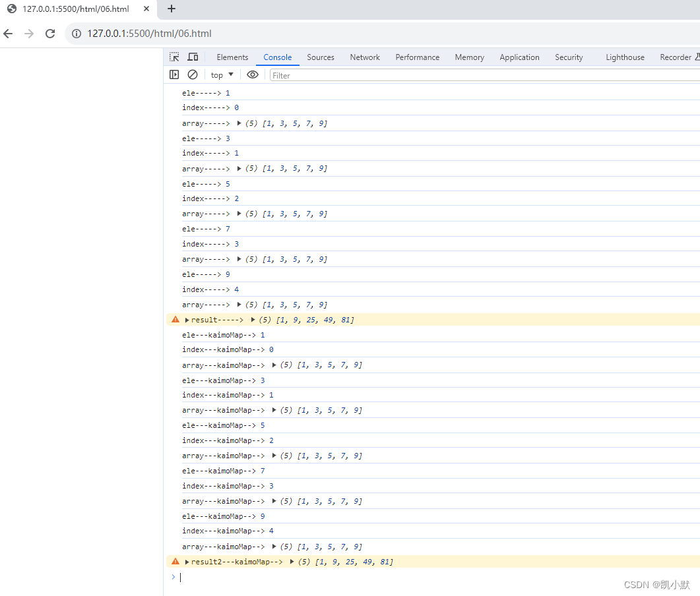This screenshot has width=700, height=596.
Task: Click warning icon on 'result----->' row
Action: tap(175, 319)
